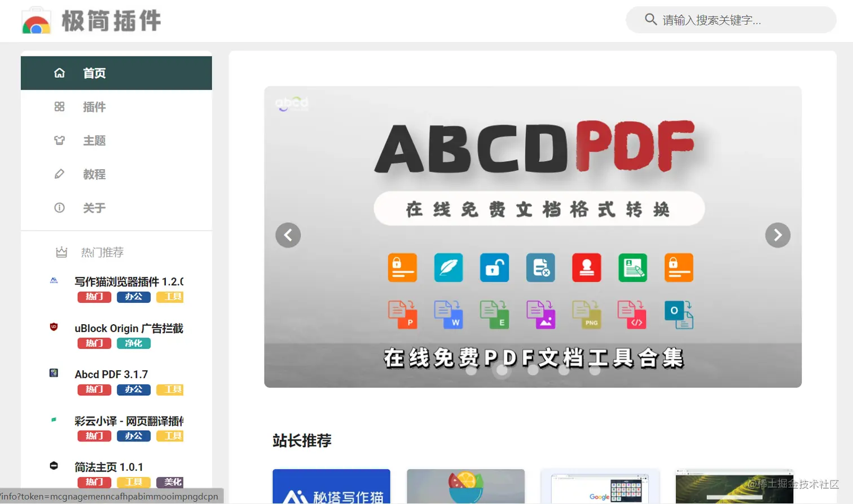The height and width of the screenshot is (504, 853).
Task: Open 彩云小译 网页翻译插件 entry
Action: pyautogui.click(x=129, y=421)
